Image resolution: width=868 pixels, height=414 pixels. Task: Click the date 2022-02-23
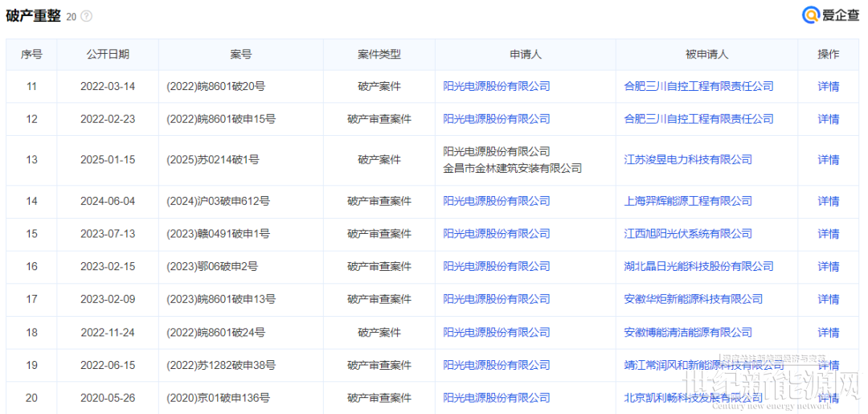(108, 119)
